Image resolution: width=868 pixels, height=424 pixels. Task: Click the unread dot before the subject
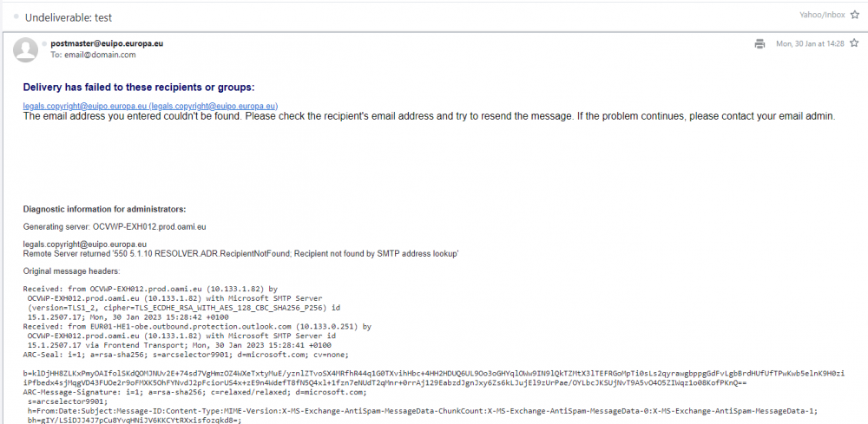point(16,17)
